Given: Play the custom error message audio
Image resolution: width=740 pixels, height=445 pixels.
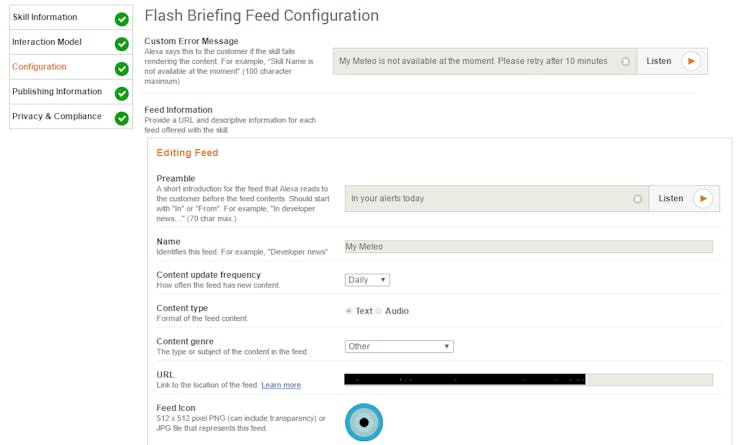Looking at the screenshot, I should pos(691,61).
